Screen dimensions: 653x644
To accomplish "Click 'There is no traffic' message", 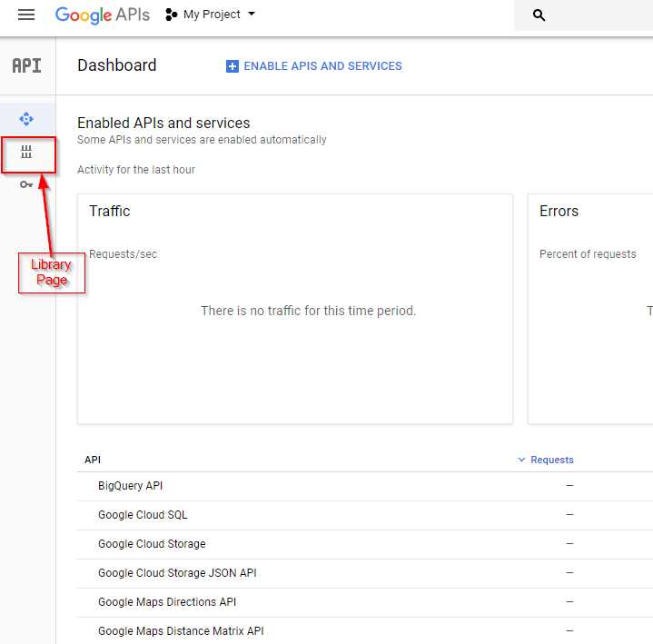I will [x=309, y=311].
